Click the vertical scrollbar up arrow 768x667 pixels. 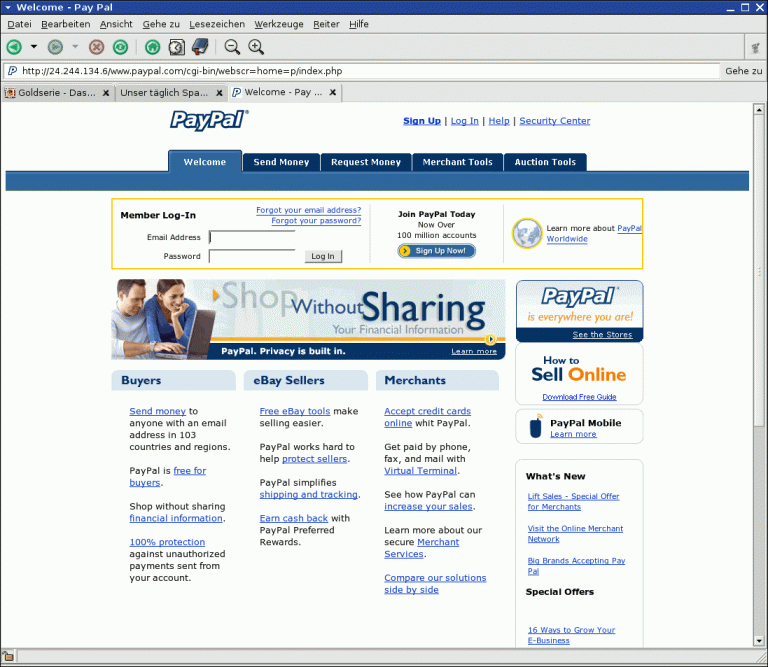click(x=759, y=110)
